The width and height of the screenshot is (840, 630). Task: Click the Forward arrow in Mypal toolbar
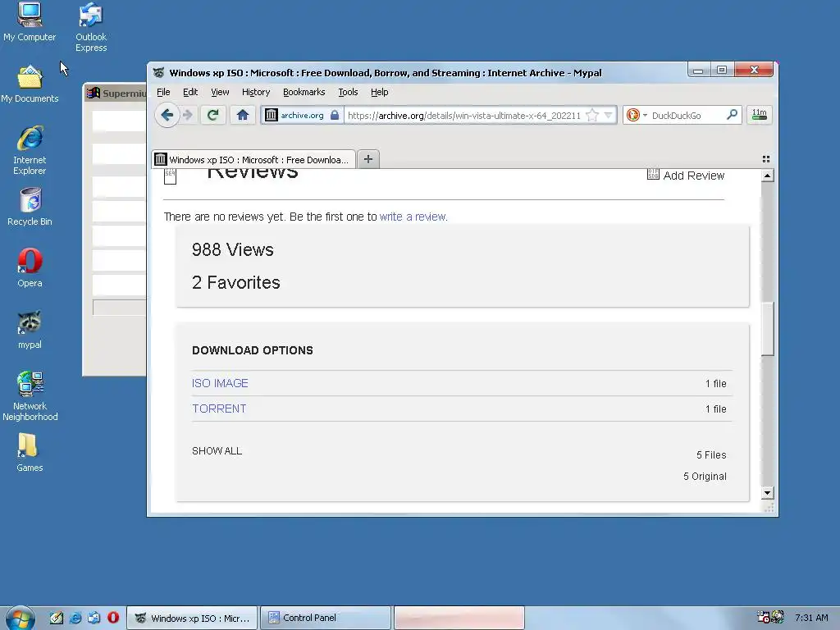tap(188, 115)
